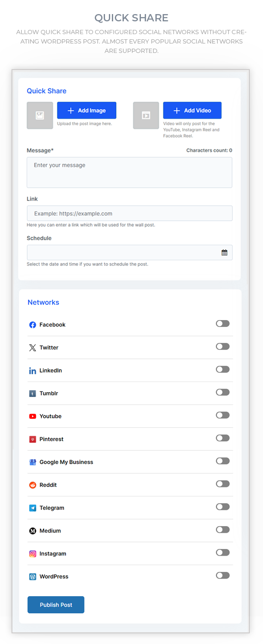Click the Telegram paper plane icon
This screenshot has height=644, width=263.
32,508
